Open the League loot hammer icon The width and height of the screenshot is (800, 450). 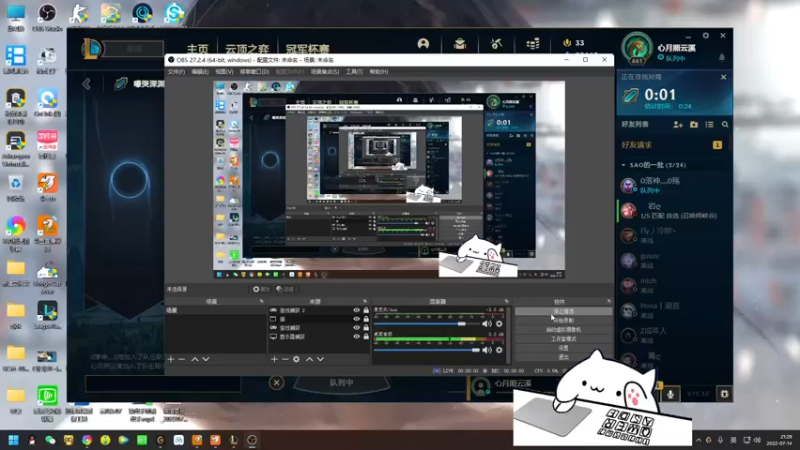point(496,44)
